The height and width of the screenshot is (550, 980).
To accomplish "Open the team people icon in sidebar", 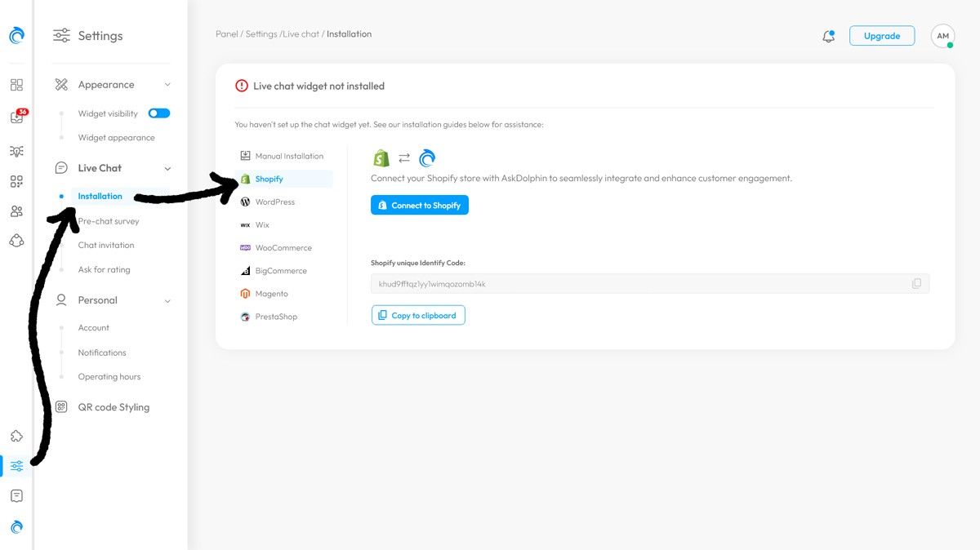I will [16, 211].
